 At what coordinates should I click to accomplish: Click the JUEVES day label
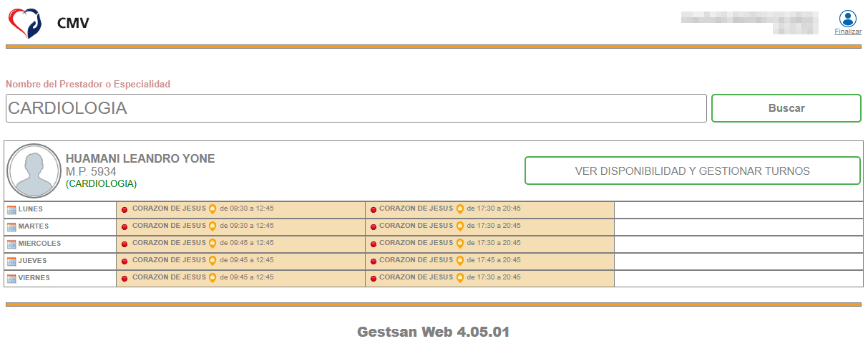click(32, 261)
